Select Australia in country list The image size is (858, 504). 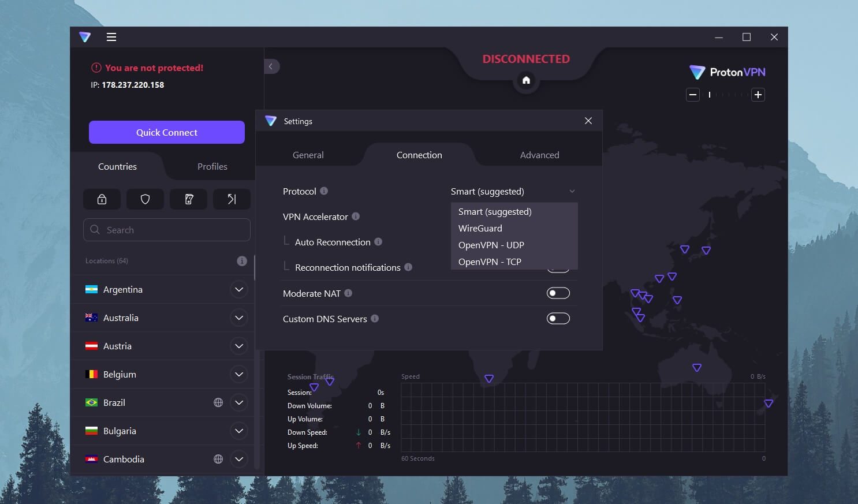tap(121, 318)
